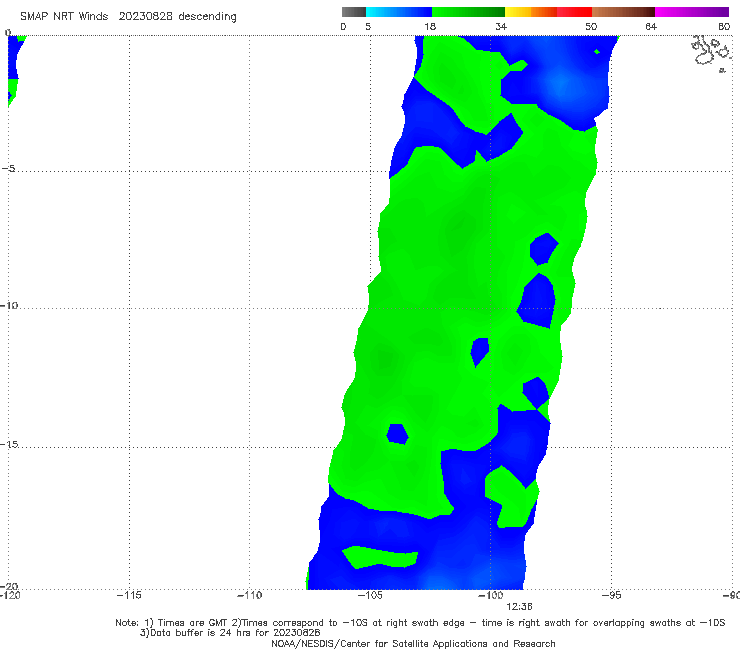Click the '-100' longitude axis label
Image resolution: width=740 pixels, height=650 pixels.
click(491, 595)
